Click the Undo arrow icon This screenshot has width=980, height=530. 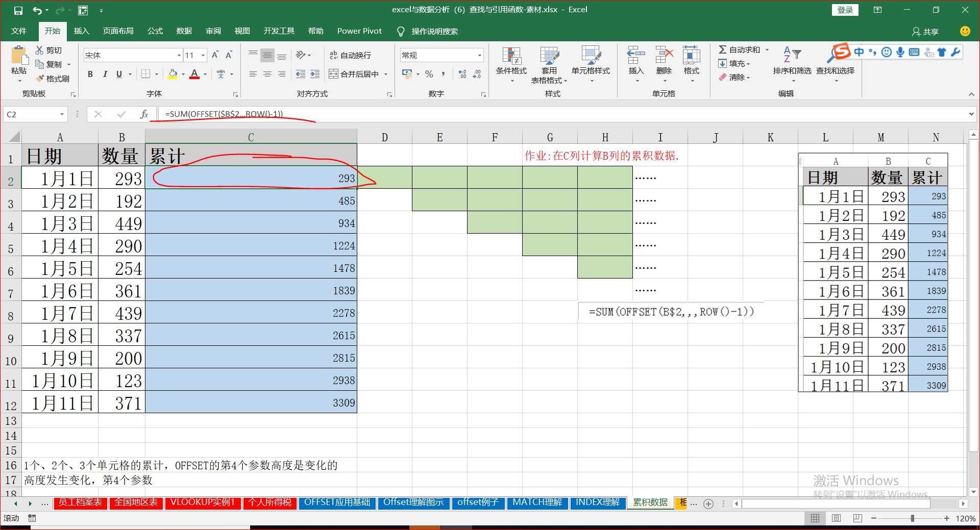click(x=37, y=10)
